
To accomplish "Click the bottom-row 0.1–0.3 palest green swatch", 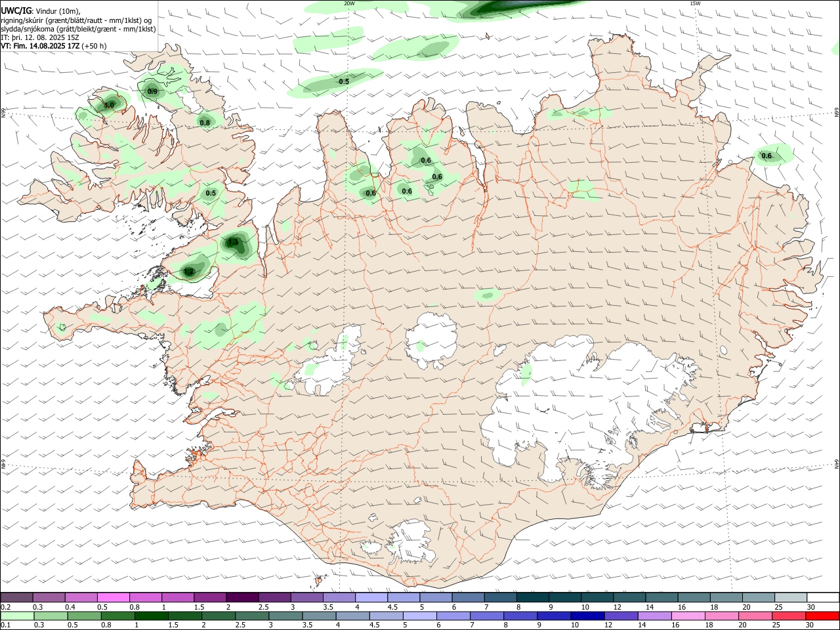I will [17, 616].
